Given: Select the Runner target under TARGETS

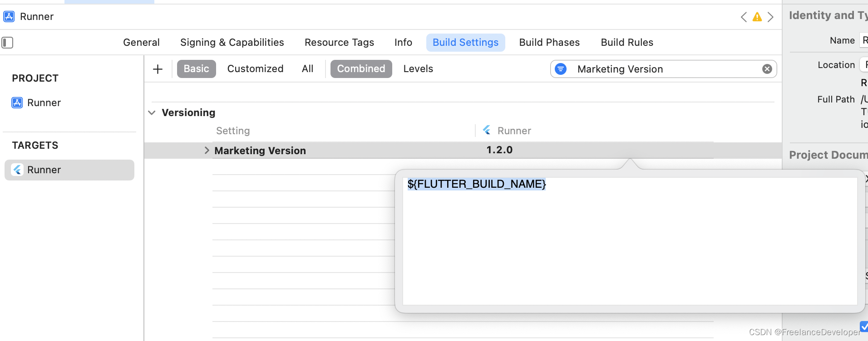Looking at the screenshot, I should (x=69, y=170).
